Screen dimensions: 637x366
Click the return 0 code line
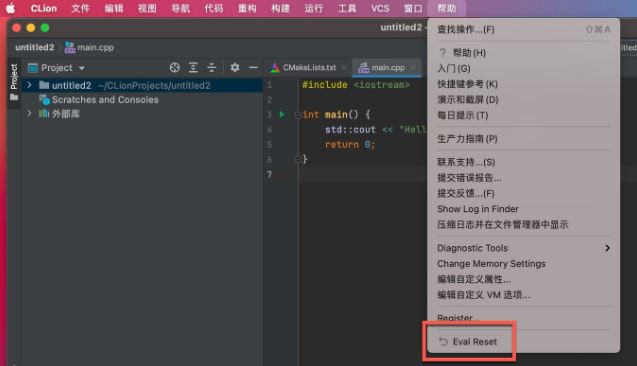click(x=350, y=145)
